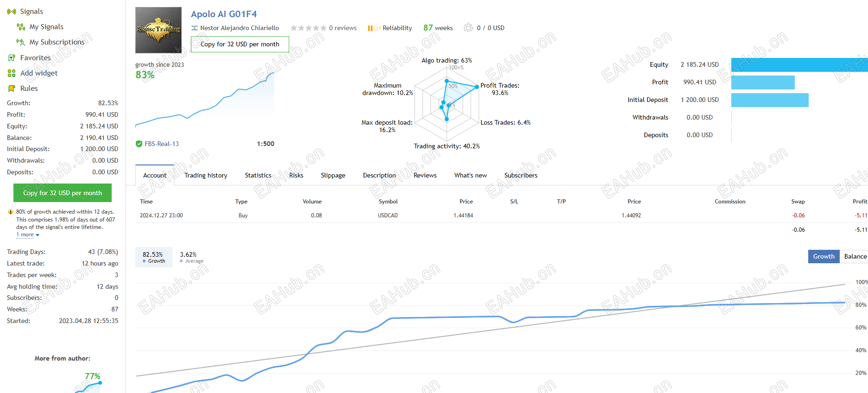Click the green FBS-Real-13 verified shield icon

[139, 144]
